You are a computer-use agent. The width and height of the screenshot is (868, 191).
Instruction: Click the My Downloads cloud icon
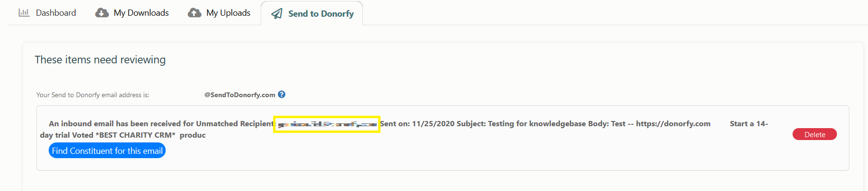pos(102,13)
